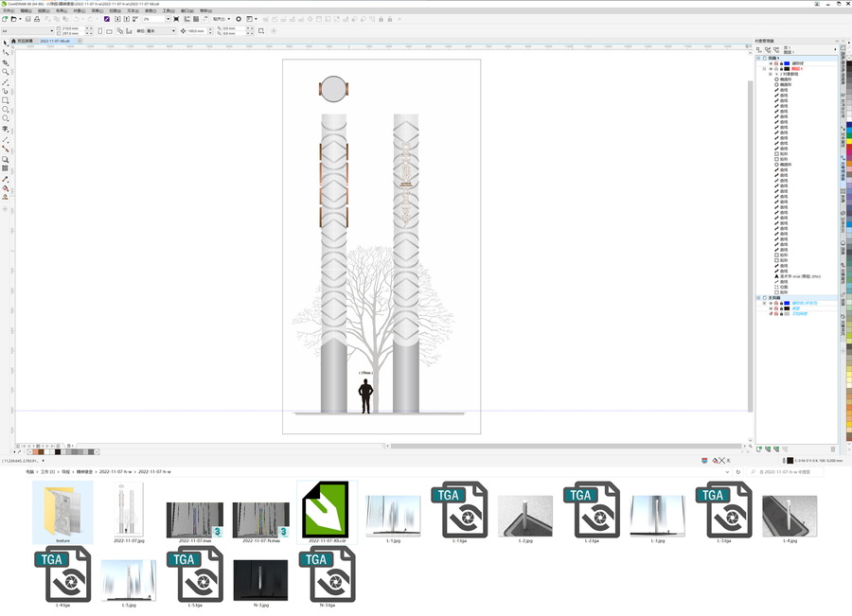Toggle lock icon of master page blue layer
Image resolution: width=852 pixels, height=616 pixels.
click(781, 303)
